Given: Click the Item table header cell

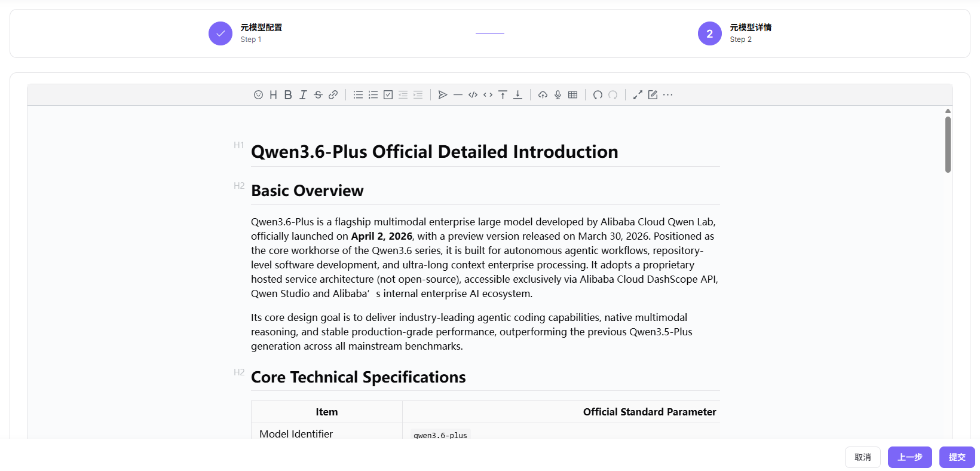Looking at the screenshot, I should [x=327, y=412].
